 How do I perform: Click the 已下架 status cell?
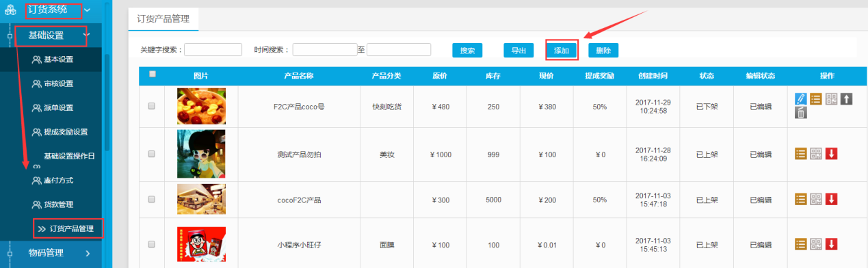pyautogui.click(x=707, y=106)
